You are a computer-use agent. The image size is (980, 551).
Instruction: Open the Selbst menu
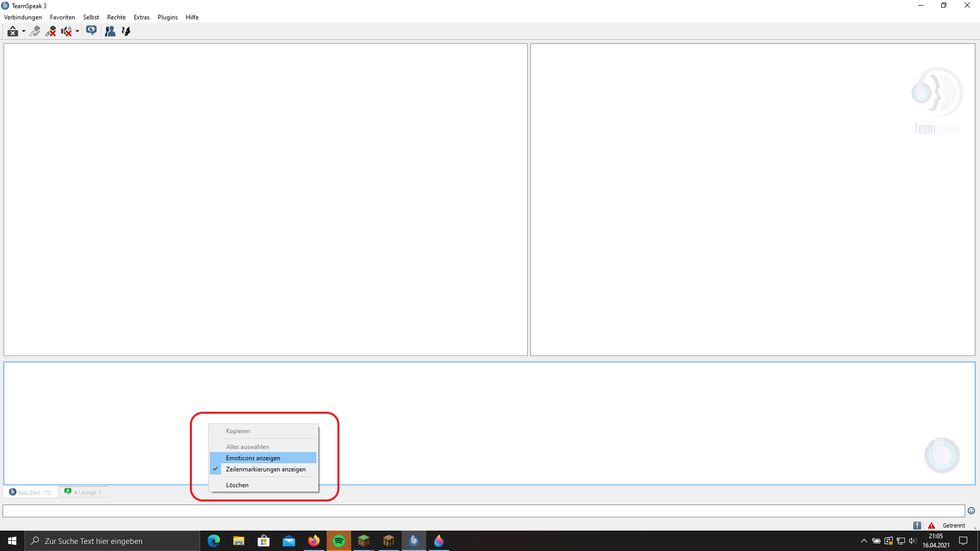91,17
